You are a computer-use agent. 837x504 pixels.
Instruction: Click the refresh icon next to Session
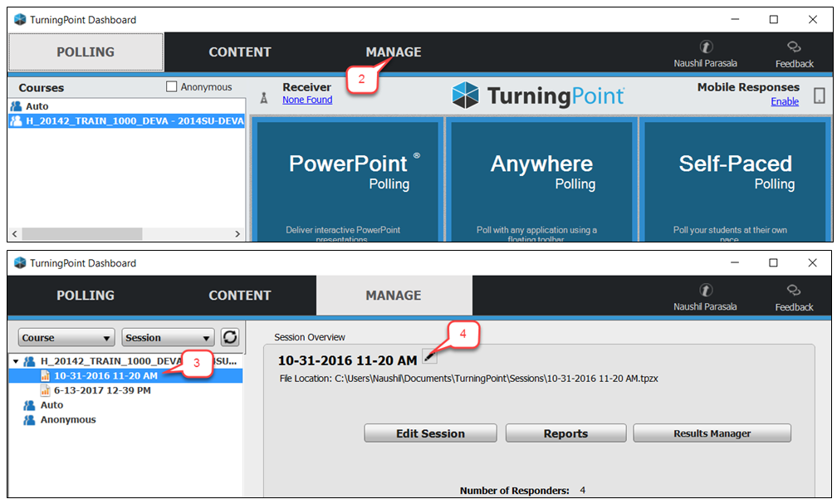click(230, 337)
